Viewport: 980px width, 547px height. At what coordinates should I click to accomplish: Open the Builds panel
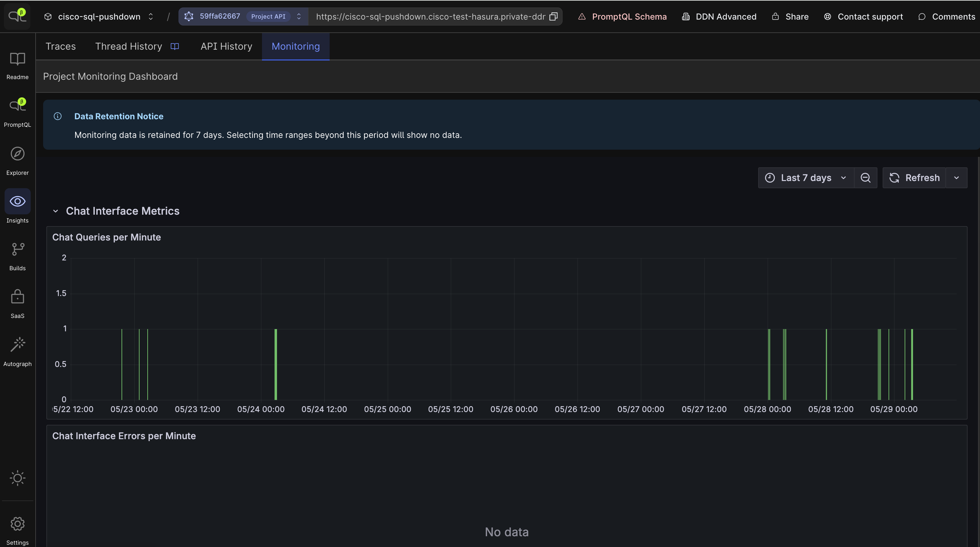[x=18, y=255]
